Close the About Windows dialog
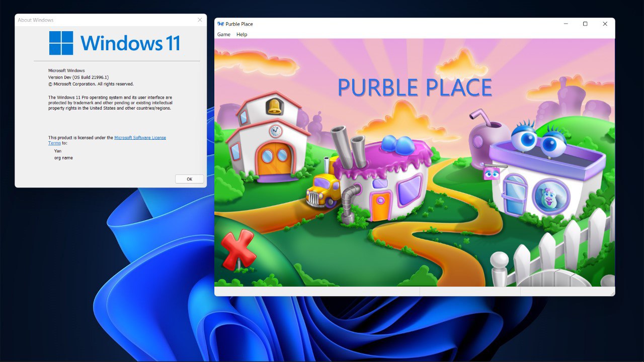The image size is (644, 362). [x=200, y=20]
